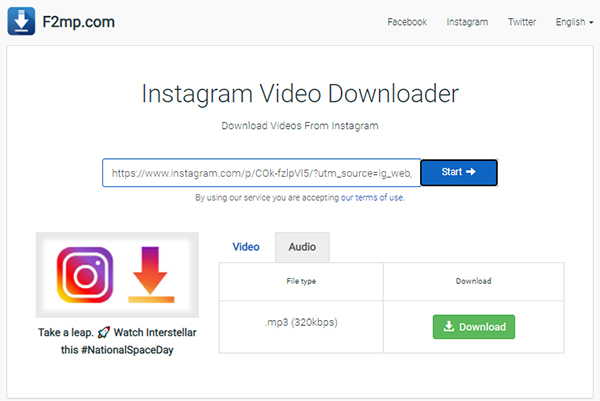
Task: Click the File type column header
Action: (301, 281)
